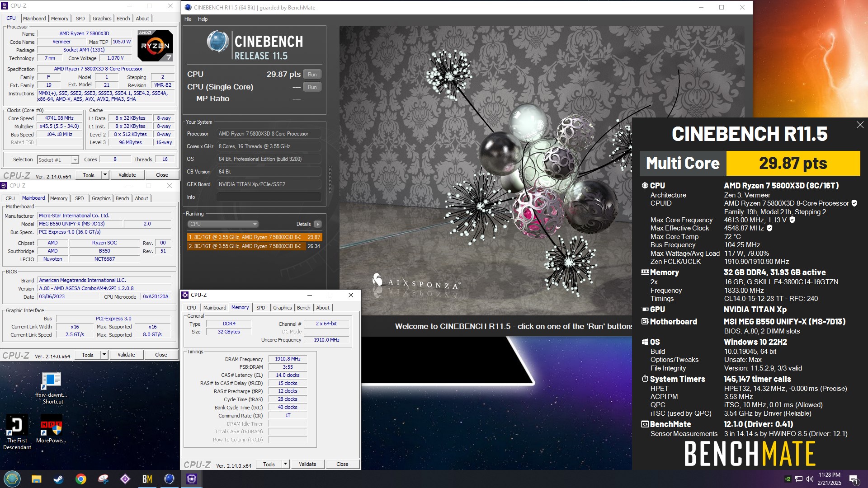This screenshot has width=868, height=488.
Task: Click the Cinebench globe logo
Action: pyautogui.click(x=218, y=42)
